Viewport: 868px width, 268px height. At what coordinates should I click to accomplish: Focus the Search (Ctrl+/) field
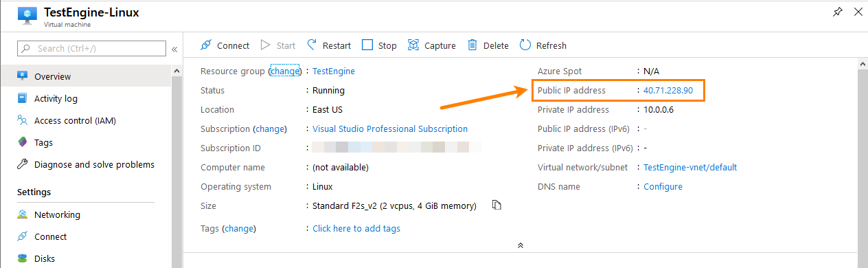92,48
